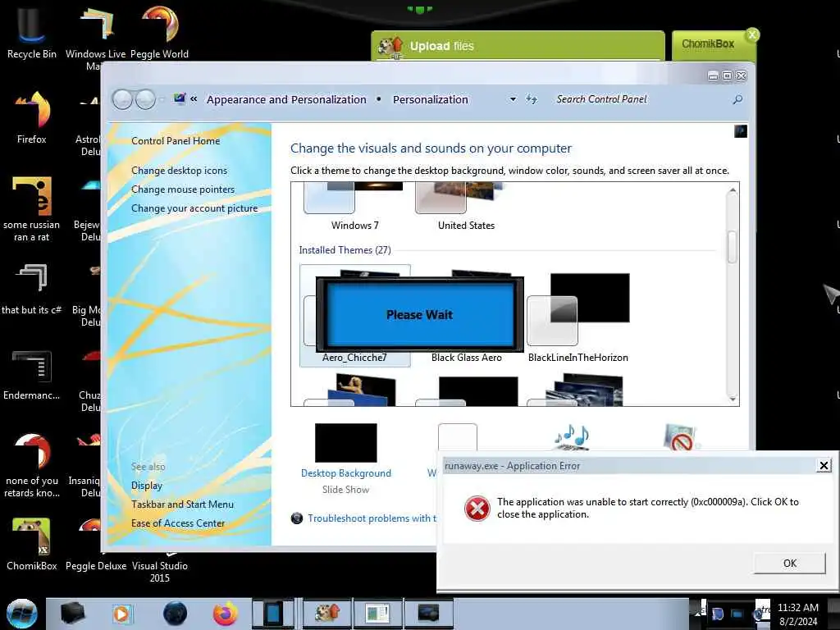
Task: Expand the address bar history dropdown arrow
Action: (x=513, y=99)
